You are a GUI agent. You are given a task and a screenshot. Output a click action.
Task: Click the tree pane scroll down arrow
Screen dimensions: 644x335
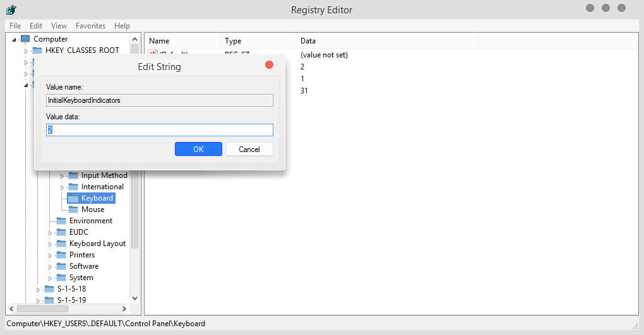coord(134,298)
